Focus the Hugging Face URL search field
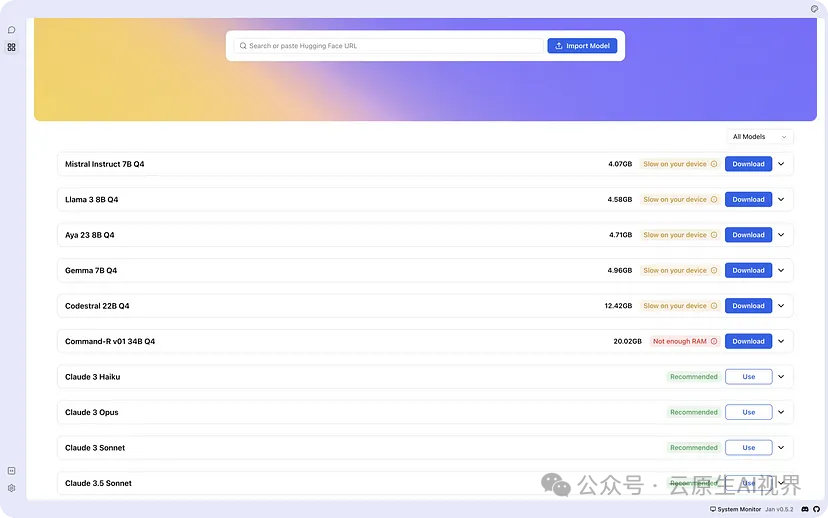 pyautogui.click(x=388, y=46)
